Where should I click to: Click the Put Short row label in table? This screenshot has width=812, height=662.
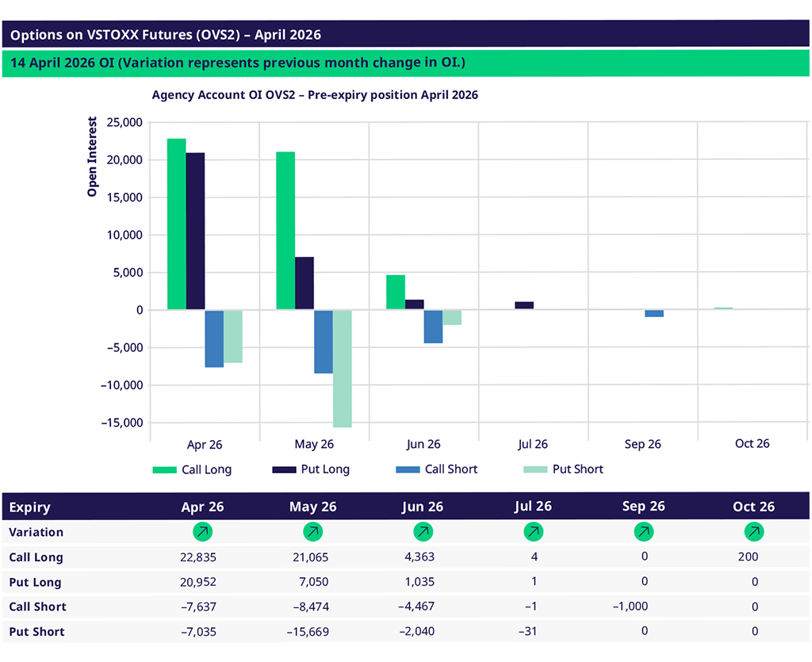[x=36, y=631]
